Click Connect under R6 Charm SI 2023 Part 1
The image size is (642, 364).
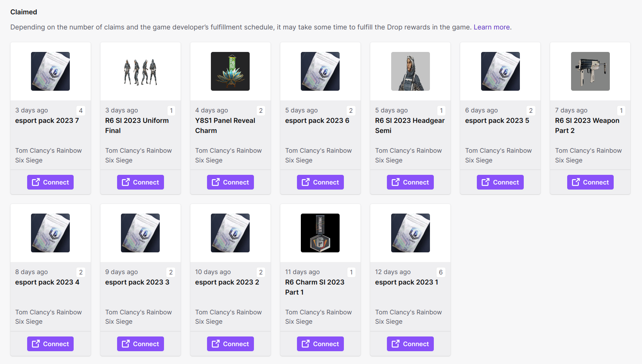tap(320, 344)
